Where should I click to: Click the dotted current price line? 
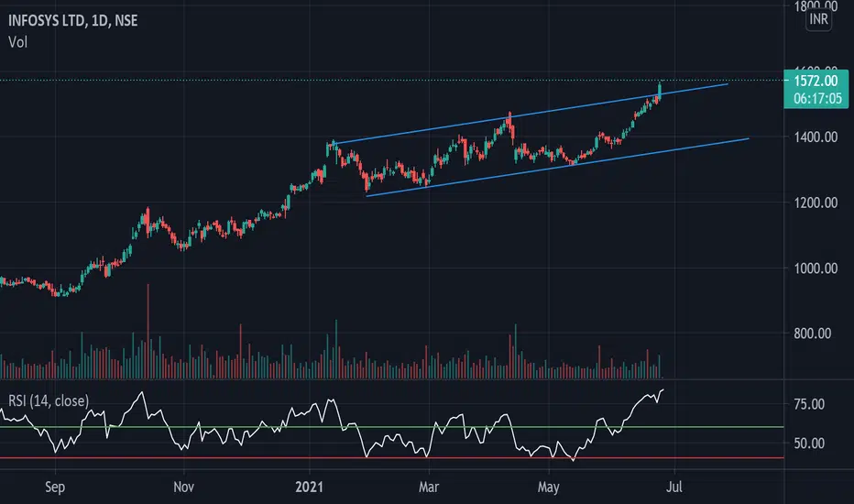pyautogui.click(x=391, y=81)
